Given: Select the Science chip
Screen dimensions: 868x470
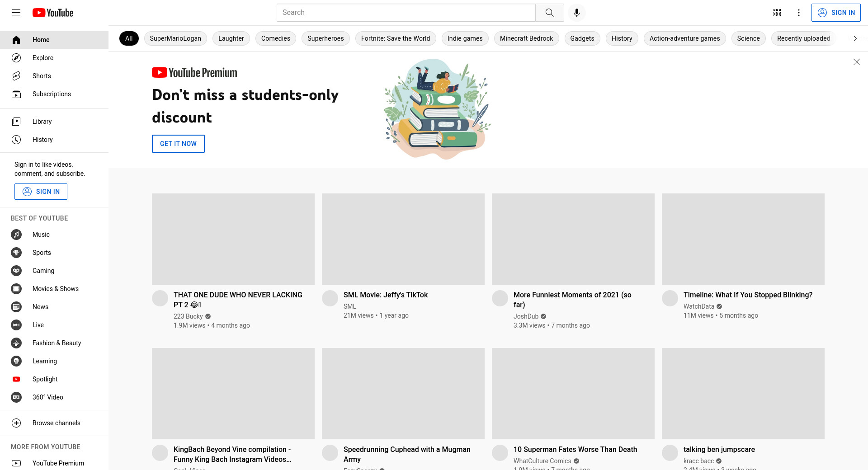Looking at the screenshot, I should pos(749,38).
